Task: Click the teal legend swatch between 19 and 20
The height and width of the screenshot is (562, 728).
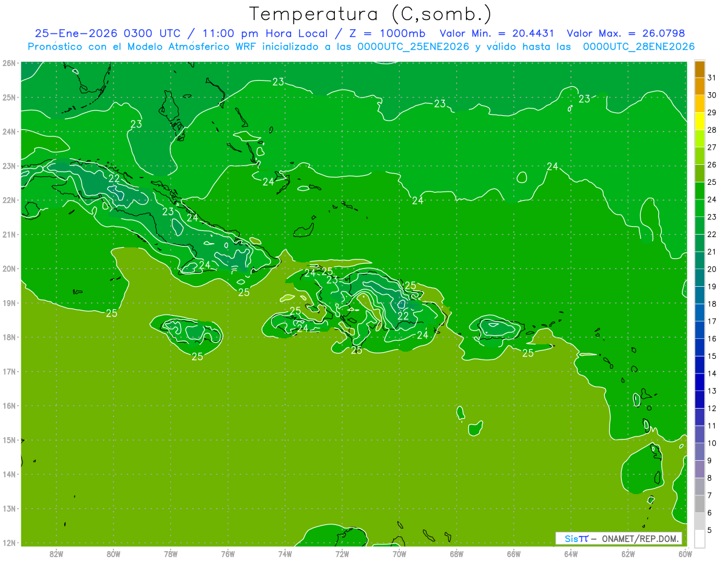Action: click(699, 278)
